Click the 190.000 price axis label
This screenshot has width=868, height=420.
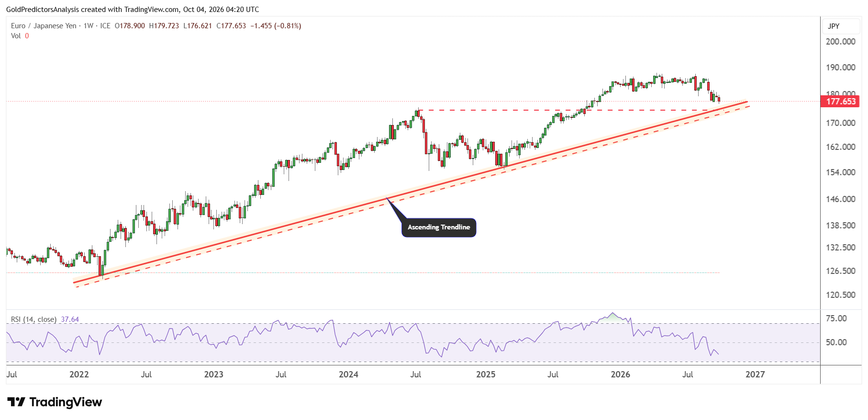click(x=841, y=68)
